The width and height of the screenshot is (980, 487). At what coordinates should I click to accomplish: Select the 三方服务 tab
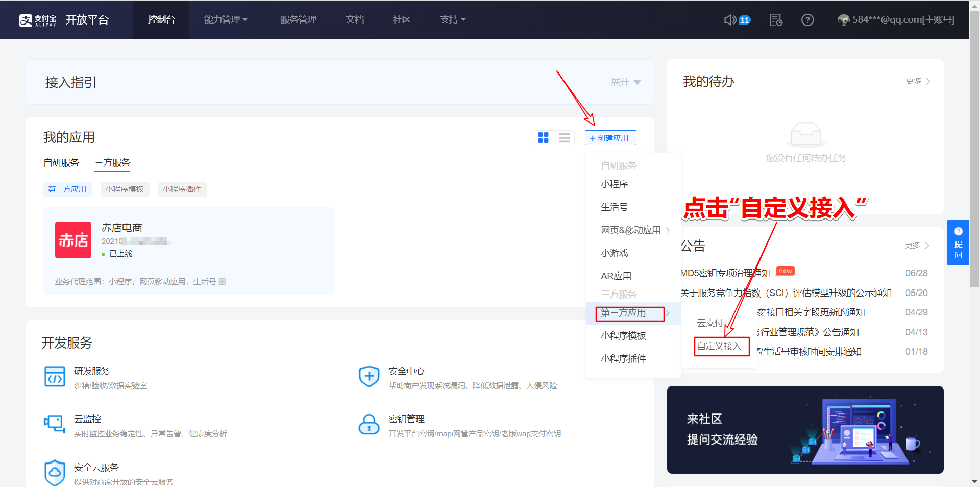coord(112,163)
